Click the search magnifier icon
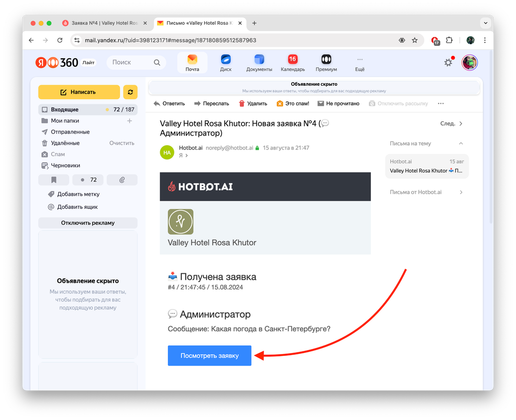Image resolution: width=516 pixels, height=420 pixels. (157, 63)
